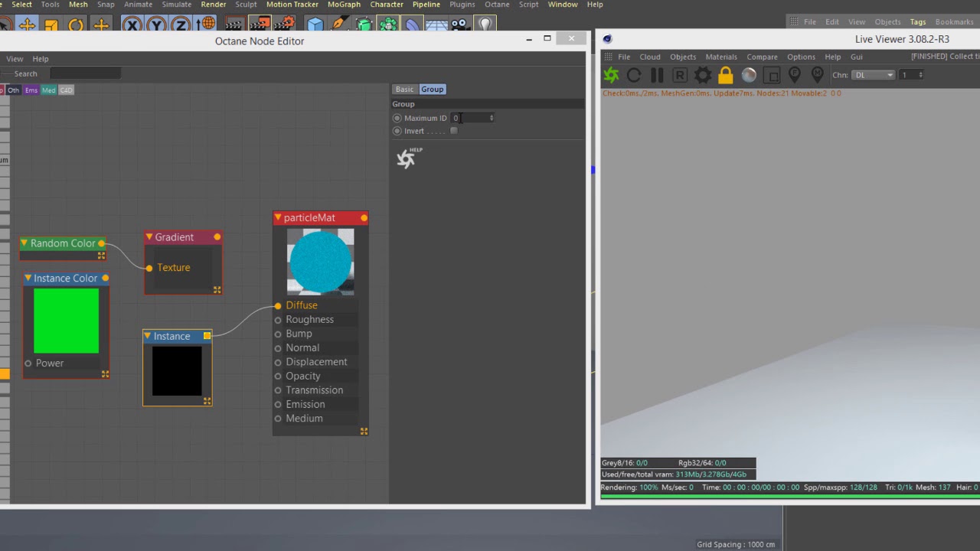
Task: Click Octane help logo in node editor
Action: click(x=407, y=158)
